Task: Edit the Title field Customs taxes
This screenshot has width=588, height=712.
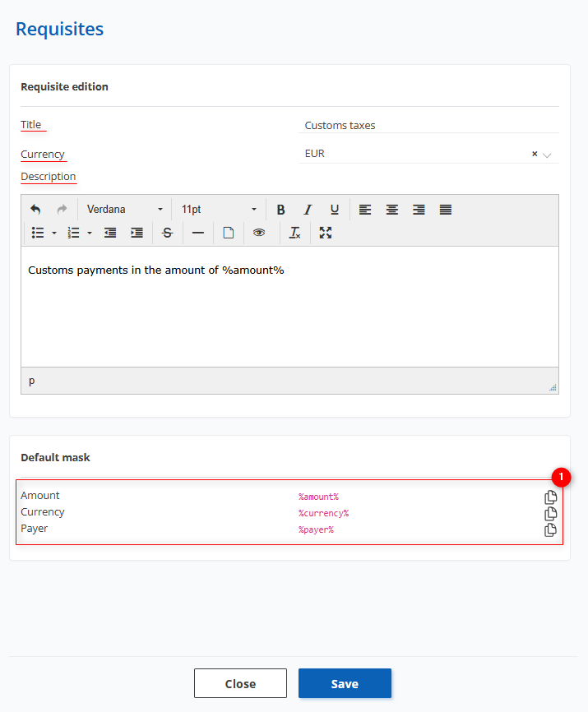Action: tap(428, 125)
